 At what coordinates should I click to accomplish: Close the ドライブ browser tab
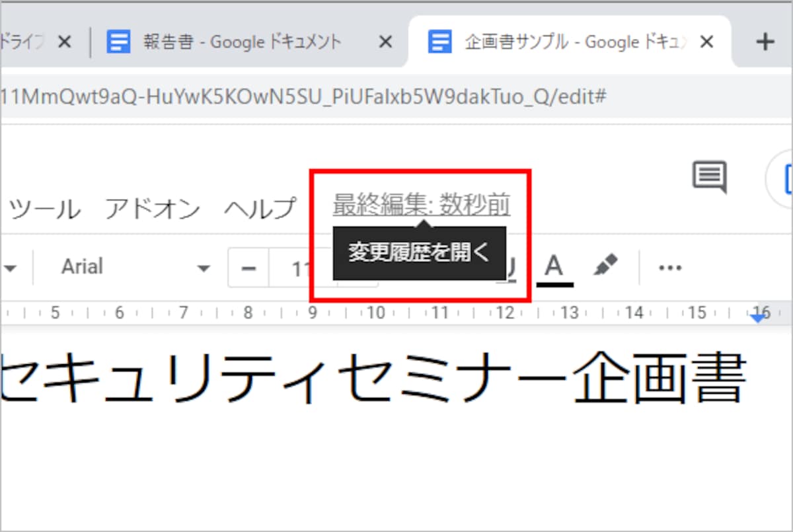64,43
